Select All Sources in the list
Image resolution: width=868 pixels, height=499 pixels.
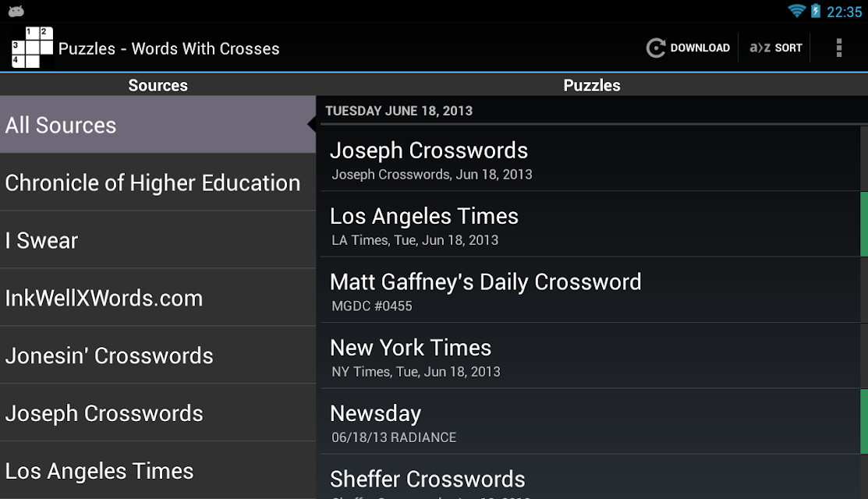(158, 125)
